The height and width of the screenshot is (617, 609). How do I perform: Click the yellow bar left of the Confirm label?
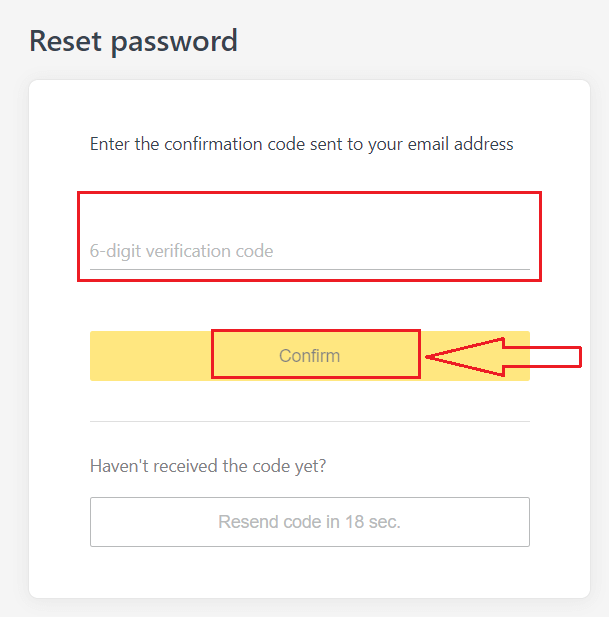click(x=150, y=356)
